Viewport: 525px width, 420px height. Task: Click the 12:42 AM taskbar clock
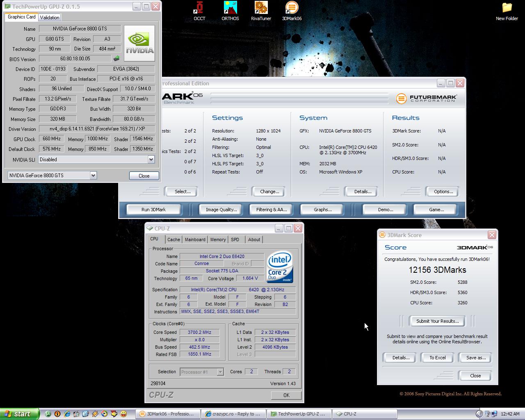pos(510,414)
